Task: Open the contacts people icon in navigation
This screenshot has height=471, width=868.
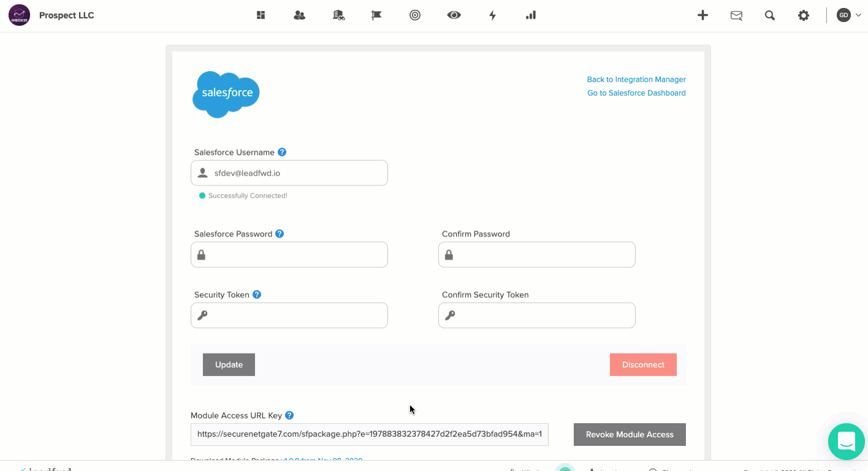Action: tap(299, 15)
